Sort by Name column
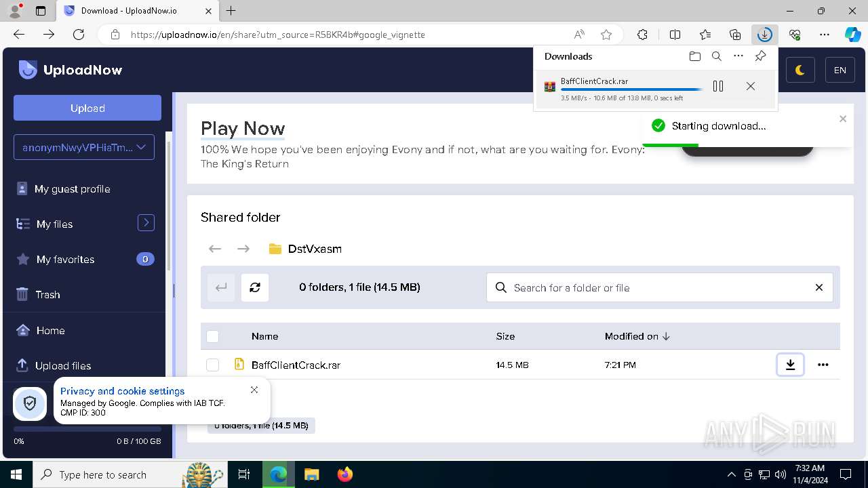The image size is (868, 488). pos(265,336)
